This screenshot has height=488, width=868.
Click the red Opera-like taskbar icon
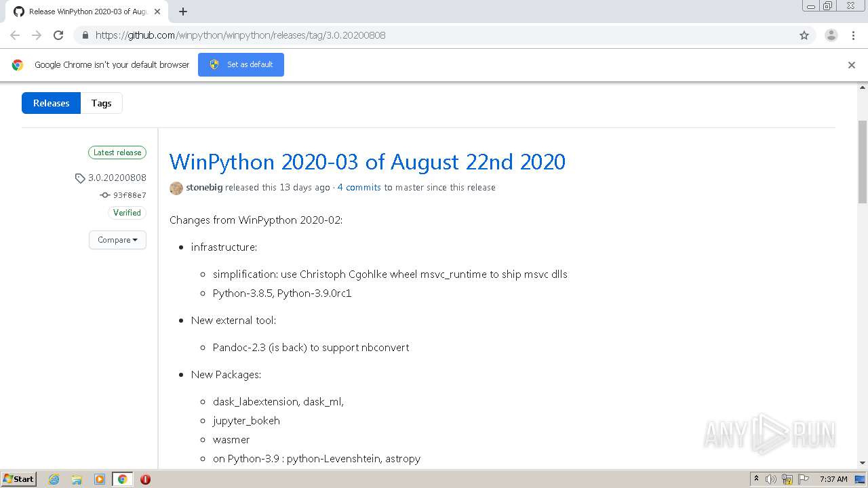[x=145, y=479]
